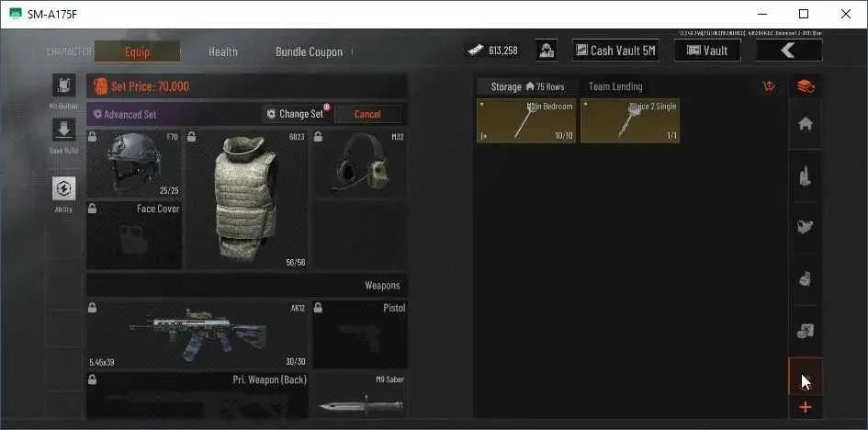
Task: Switch to the Health tab
Action: point(223,52)
